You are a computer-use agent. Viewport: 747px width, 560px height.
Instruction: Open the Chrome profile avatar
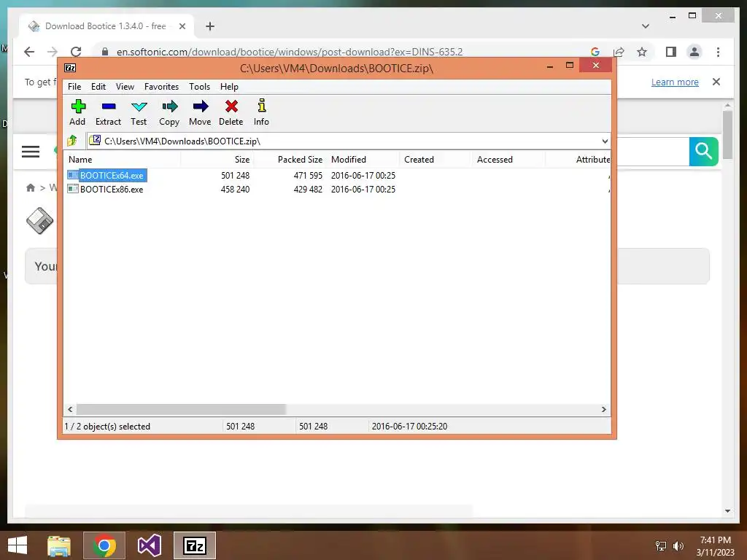pyautogui.click(x=694, y=52)
